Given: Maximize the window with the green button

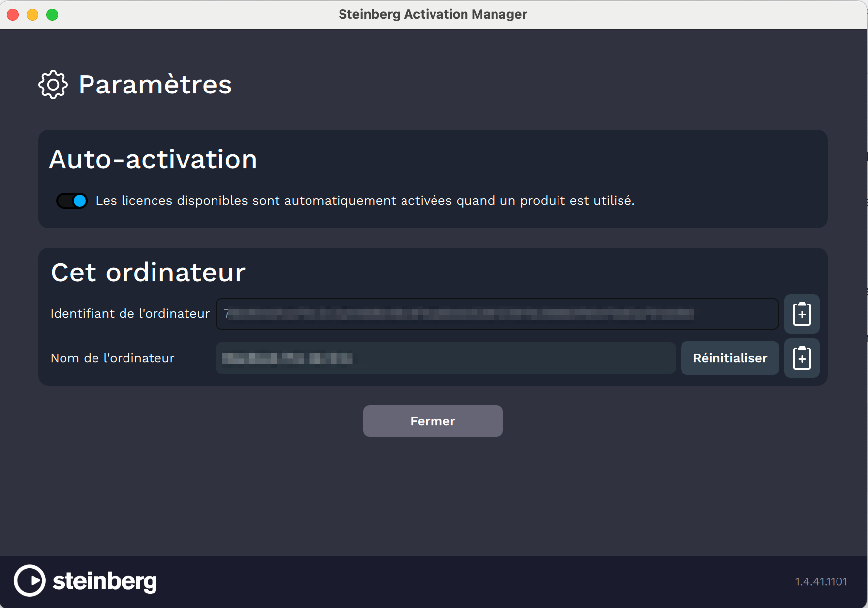Looking at the screenshot, I should coord(52,15).
